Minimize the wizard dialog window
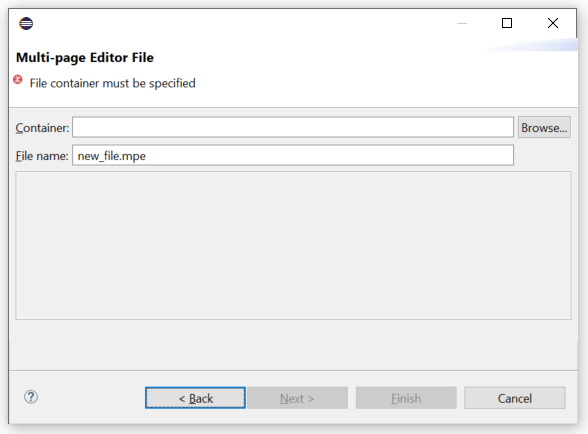This screenshot has width=588, height=434. 462,23
